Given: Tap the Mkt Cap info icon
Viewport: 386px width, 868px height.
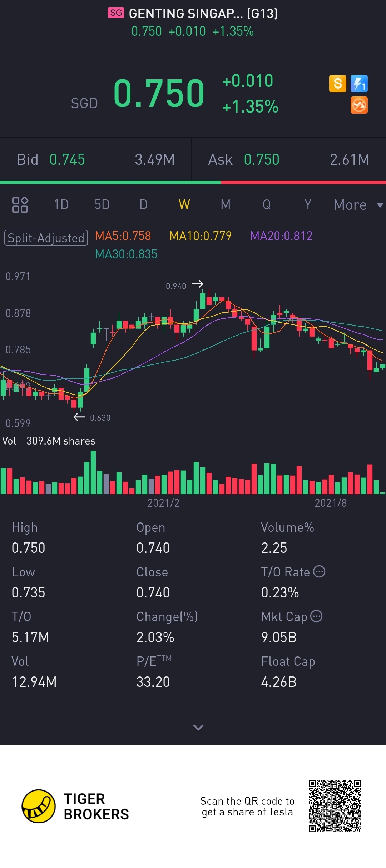Looking at the screenshot, I should pyautogui.click(x=316, y=616).
